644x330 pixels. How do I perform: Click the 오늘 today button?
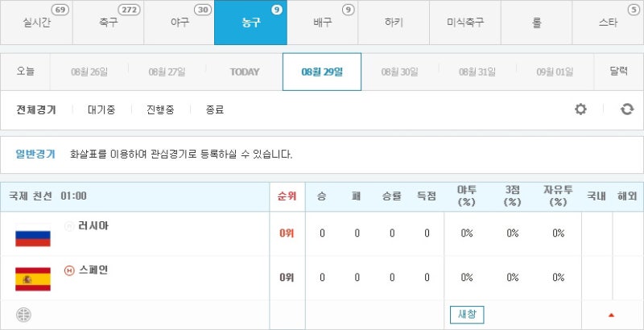[x=26, y=72]
